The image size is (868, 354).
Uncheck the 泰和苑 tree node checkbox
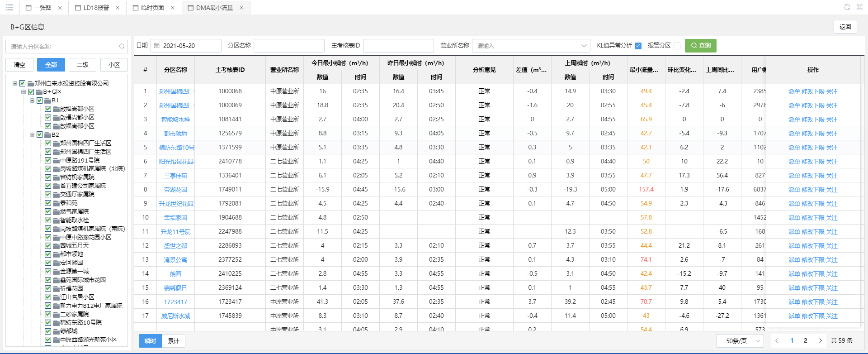[x=48, y=203]
